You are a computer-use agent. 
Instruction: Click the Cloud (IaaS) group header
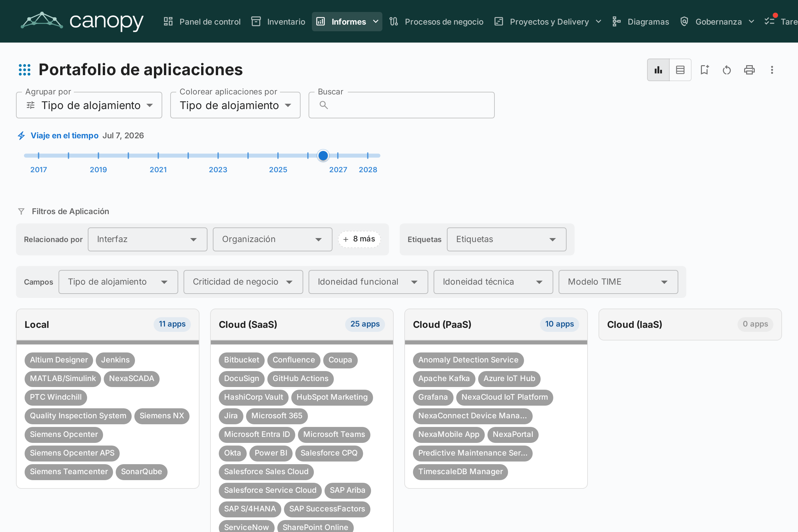click(x=690, y=325)
